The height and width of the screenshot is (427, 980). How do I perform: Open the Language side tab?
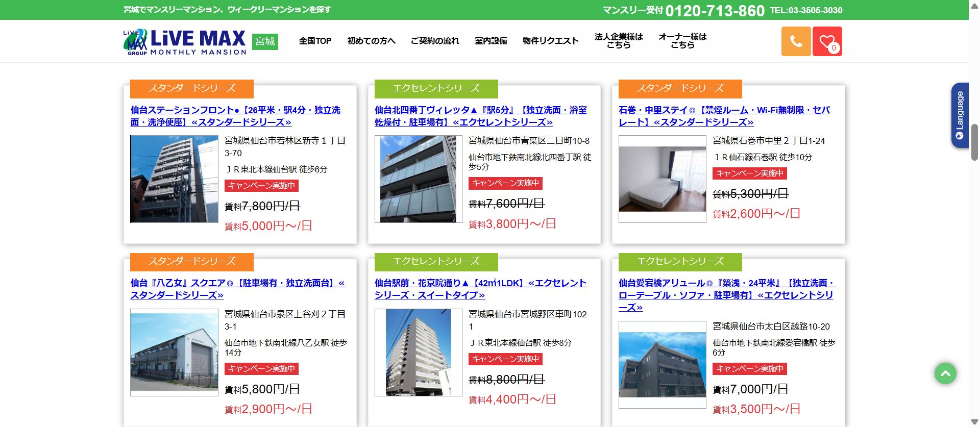(960, 115)
